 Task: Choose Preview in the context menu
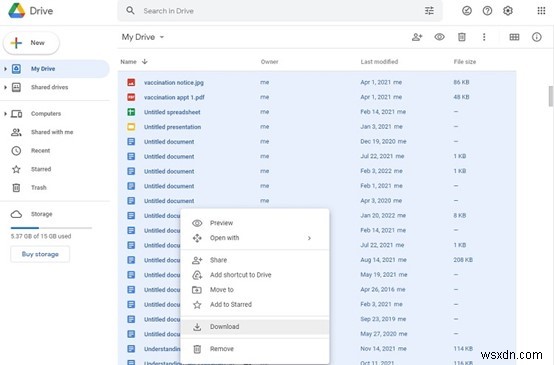[x=255, y=223]
